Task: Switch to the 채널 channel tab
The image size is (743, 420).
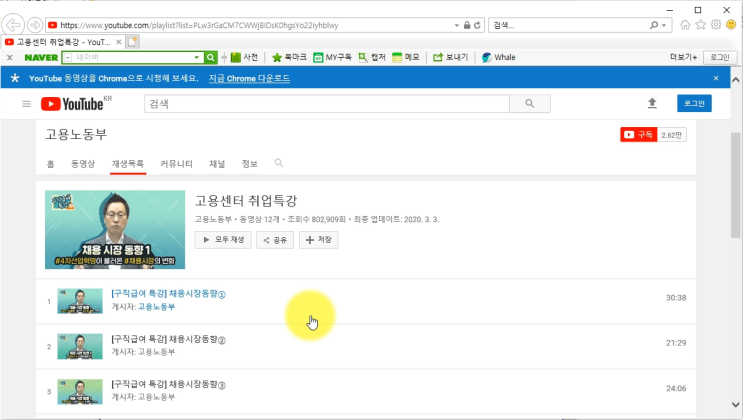Action: 217,164
